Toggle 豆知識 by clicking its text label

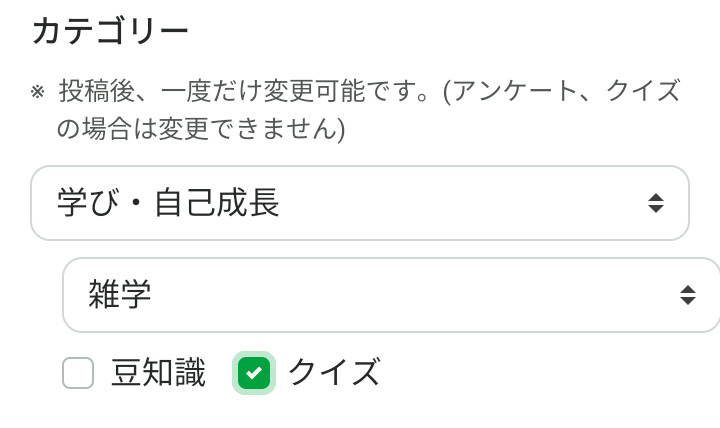tap(158, 373)
